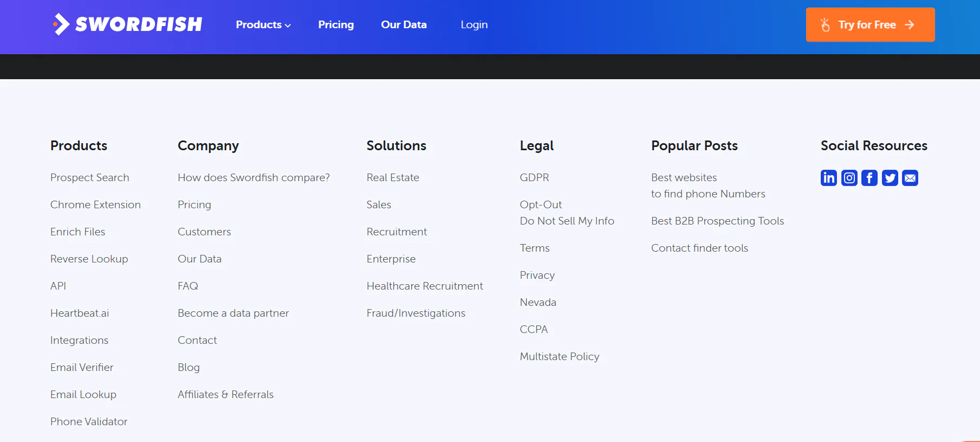Select Reverse Lookup under Products
The image size is (980, 442).
89,259
